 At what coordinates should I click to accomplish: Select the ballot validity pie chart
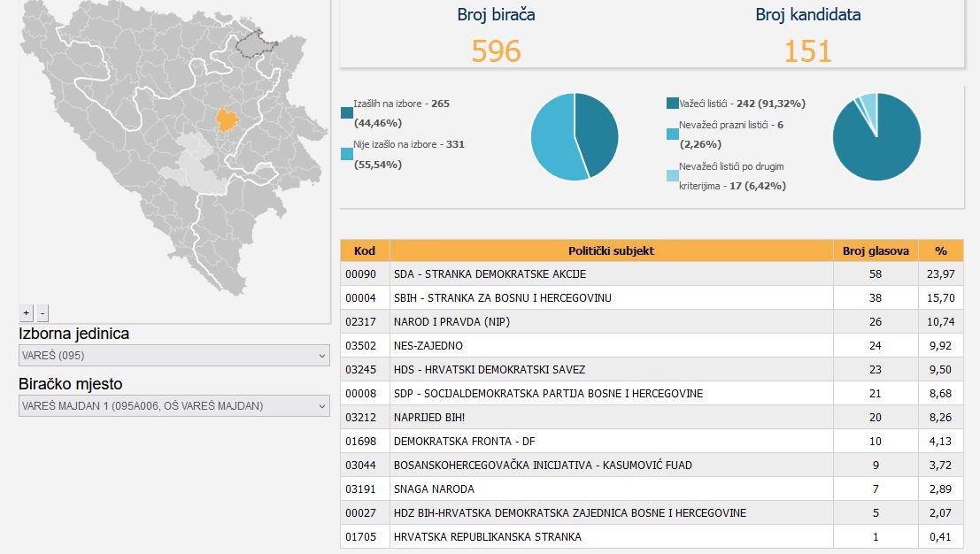tap(877, 137)
